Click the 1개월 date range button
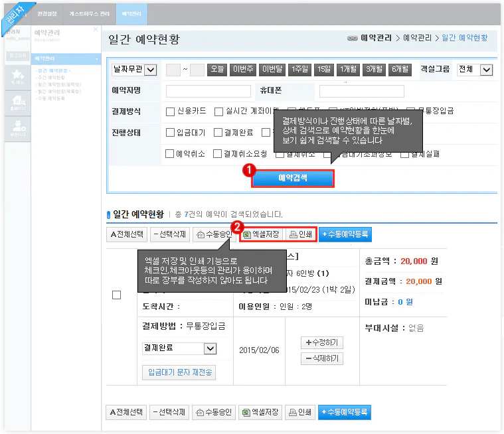 348,70
